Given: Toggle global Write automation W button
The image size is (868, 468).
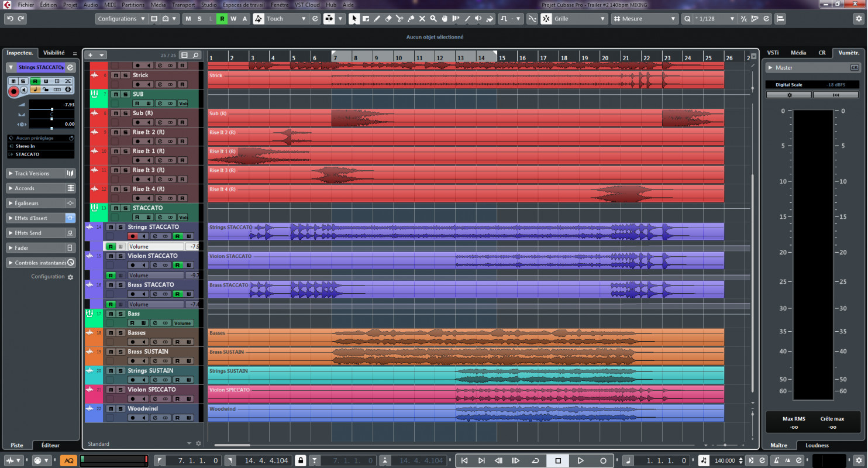Looking at the screenshot, I should point(233,19).
